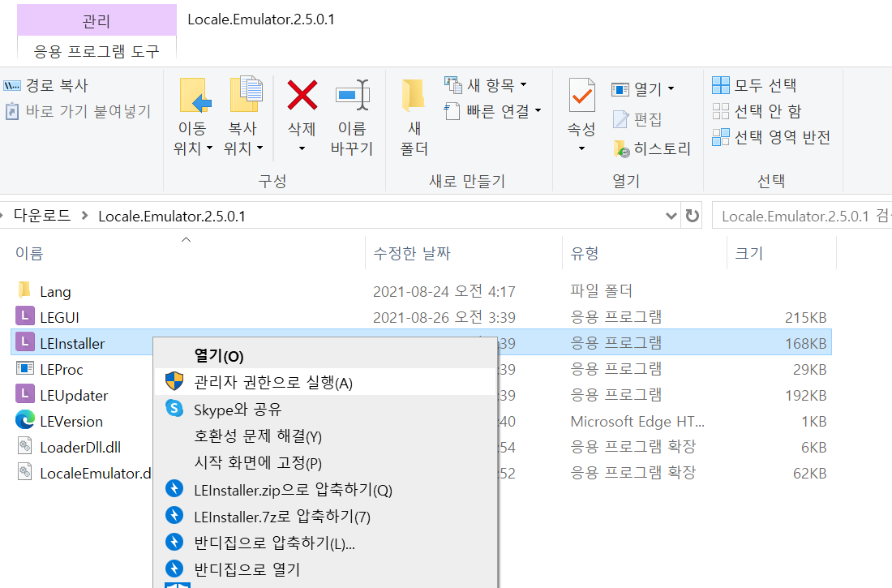The height and width of the screenshot is (588, 892).
Task: Click the LoaderDll.dll file icon
Action: [x=24, y=446]
